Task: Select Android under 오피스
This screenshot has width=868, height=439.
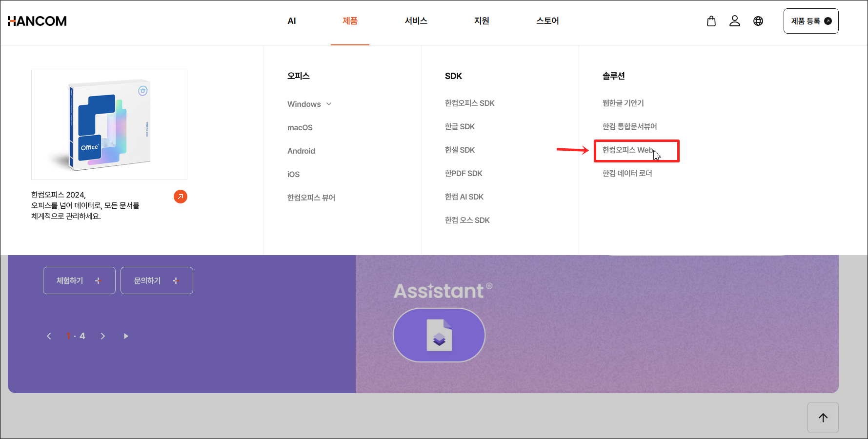Action: point(301,151)
